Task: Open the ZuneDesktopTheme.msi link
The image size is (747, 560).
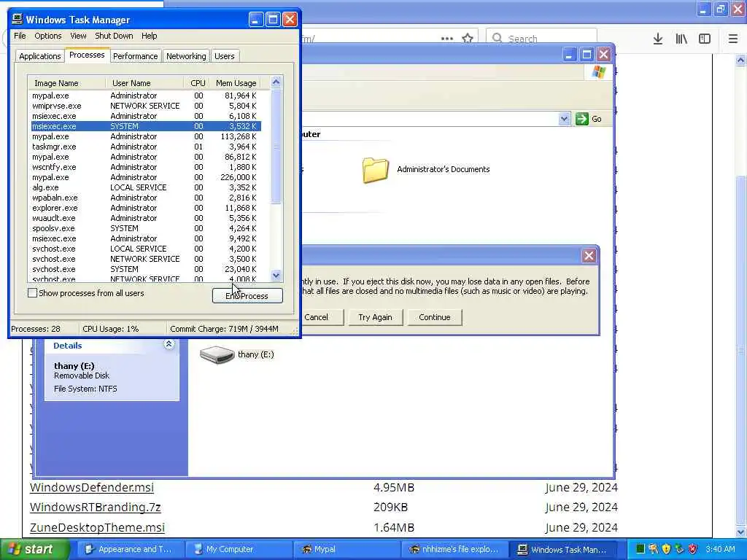Action: pos(97,528)
